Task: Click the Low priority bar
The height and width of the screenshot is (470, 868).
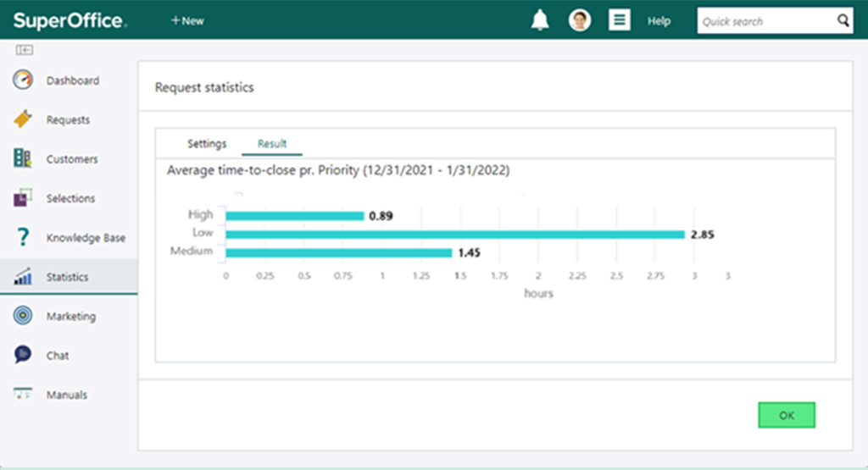Action: (x=455, y=235)
